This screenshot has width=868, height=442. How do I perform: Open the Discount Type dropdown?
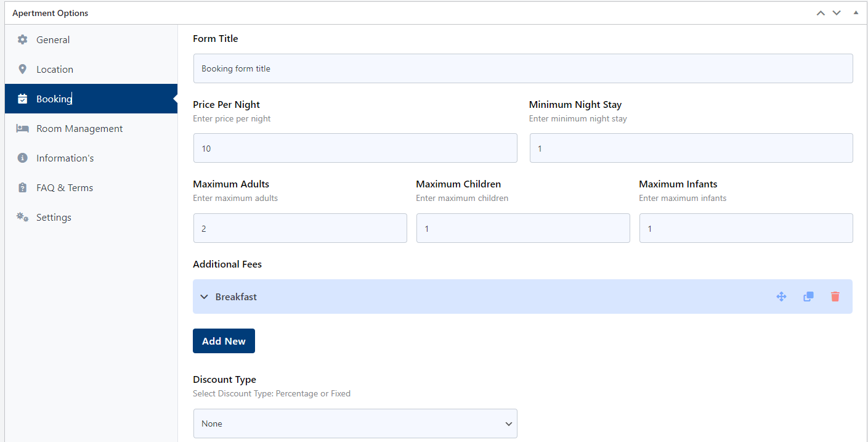point(355,424)
